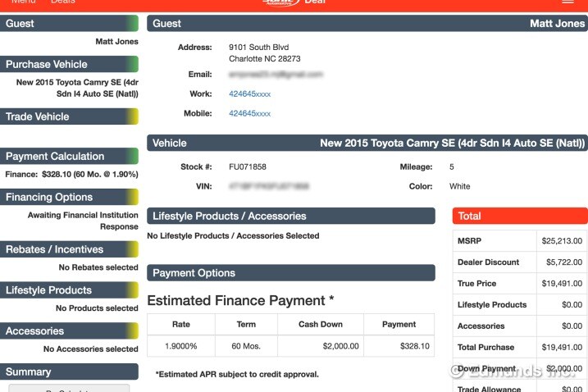The width and height of the screenshot is (588, 392).
Task: Open the Lifestyle Products sidebar section
Action: (69, 290)
